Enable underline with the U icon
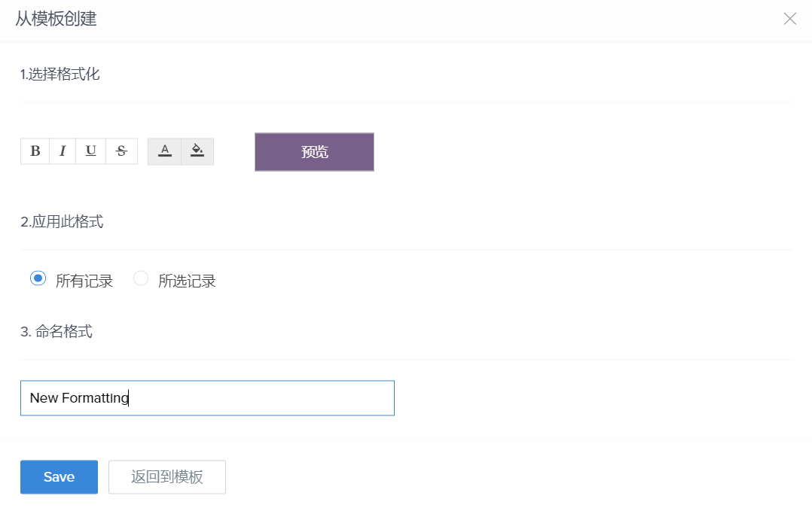 tap(91, 151)
